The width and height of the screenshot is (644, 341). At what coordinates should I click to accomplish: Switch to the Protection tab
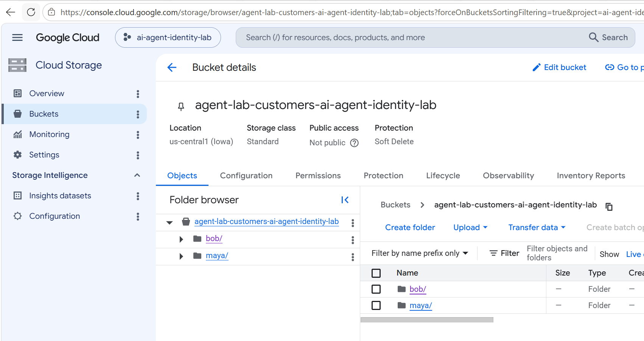(383, 176)
